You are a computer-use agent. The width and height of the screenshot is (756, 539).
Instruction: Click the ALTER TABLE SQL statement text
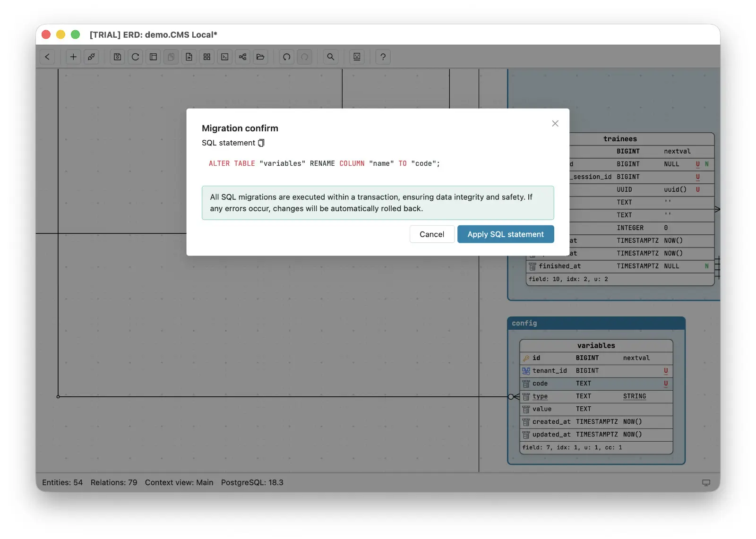pyautogui.click(x=324, y=163)
